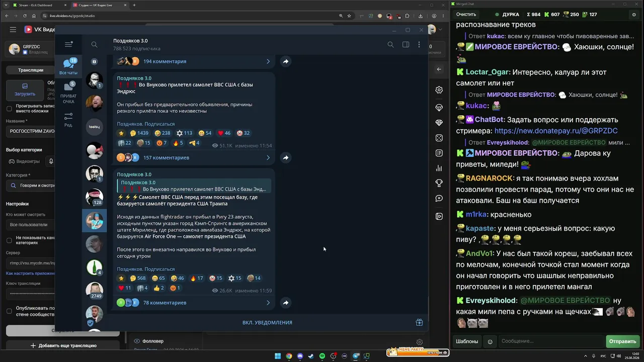Open the 'Ред.' folder edit item
The image size is (644, 362).
click(68, 120)
